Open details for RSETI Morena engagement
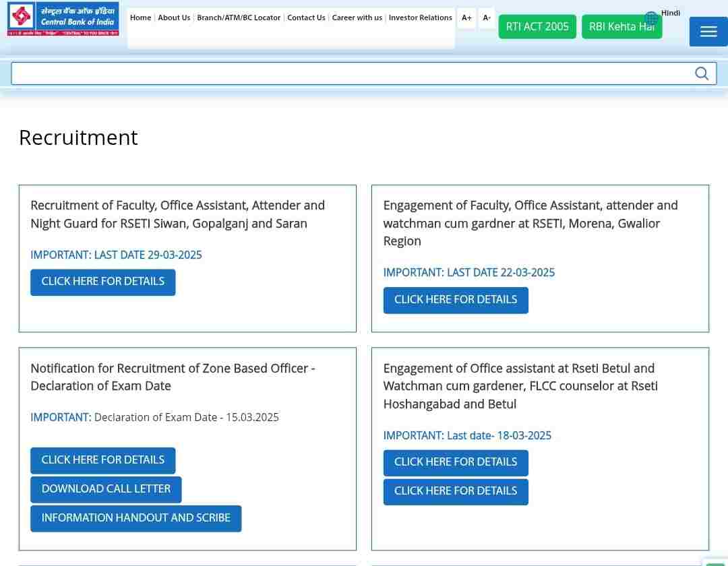This screenshot has height=566, width=728. click(x=456, y=300)
